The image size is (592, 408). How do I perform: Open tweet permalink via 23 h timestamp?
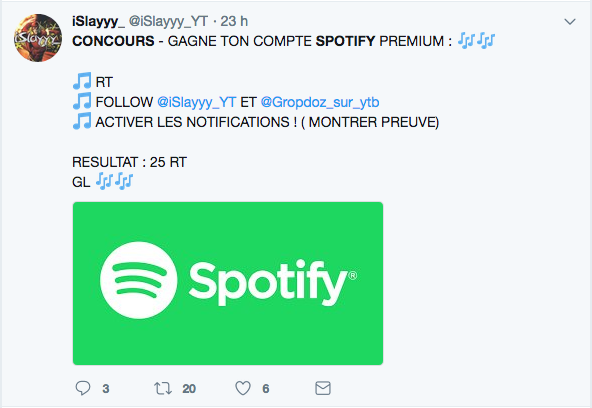tap(234, 22)
